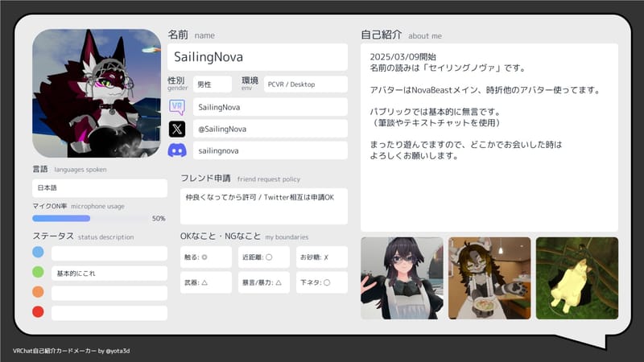The width and height of the screenshot is (644, 362).
Task: Click the SailingNova name field
Action: pos(258,57)
